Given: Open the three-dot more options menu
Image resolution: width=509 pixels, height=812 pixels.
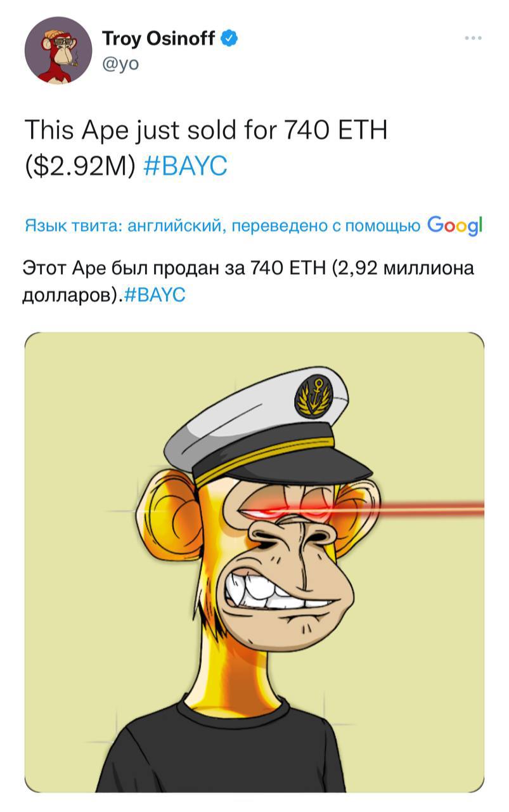Looking at the screenshot, I should pyautogui.click(x=473, y=38).
